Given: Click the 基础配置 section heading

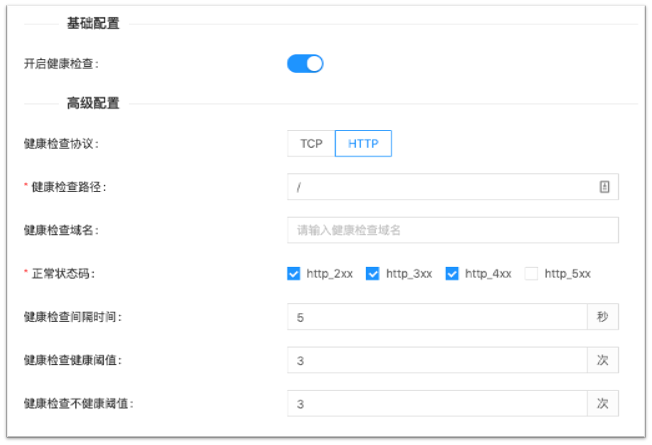Looking at the screenshot, I should [x=93, y=23].
